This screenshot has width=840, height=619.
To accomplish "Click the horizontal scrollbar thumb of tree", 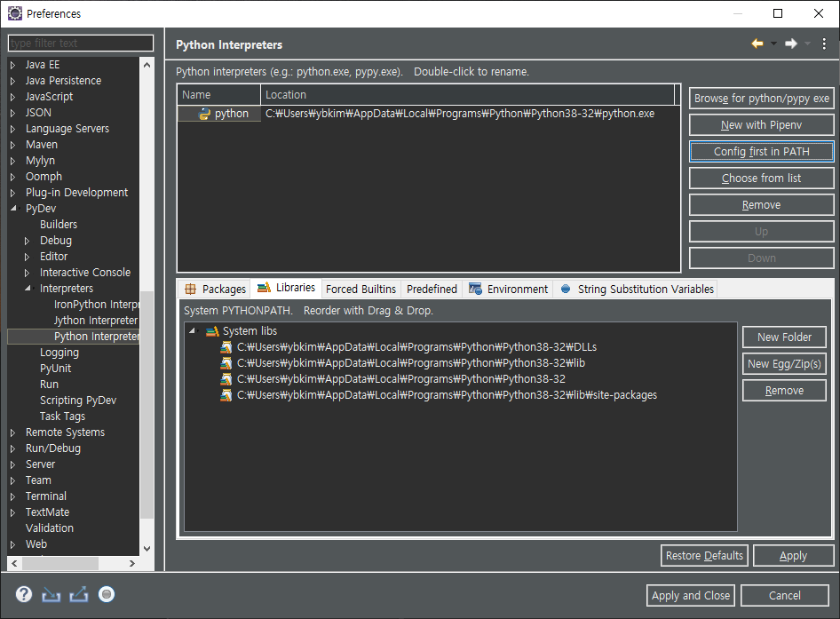I will click(60, 563).
